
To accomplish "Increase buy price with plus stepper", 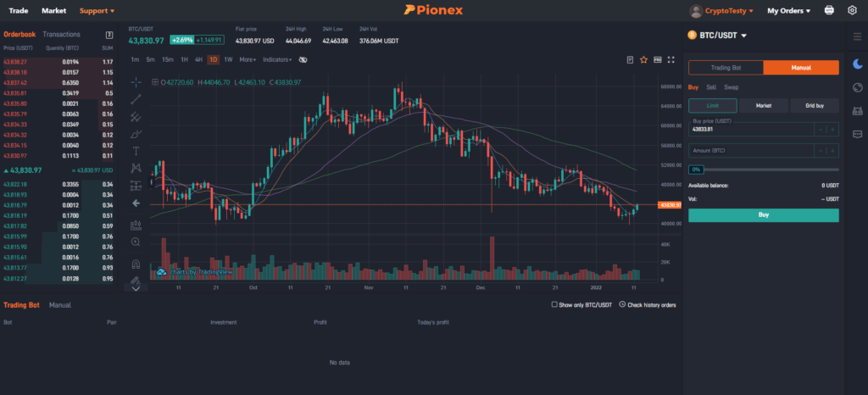I will [x=833, y=130].
